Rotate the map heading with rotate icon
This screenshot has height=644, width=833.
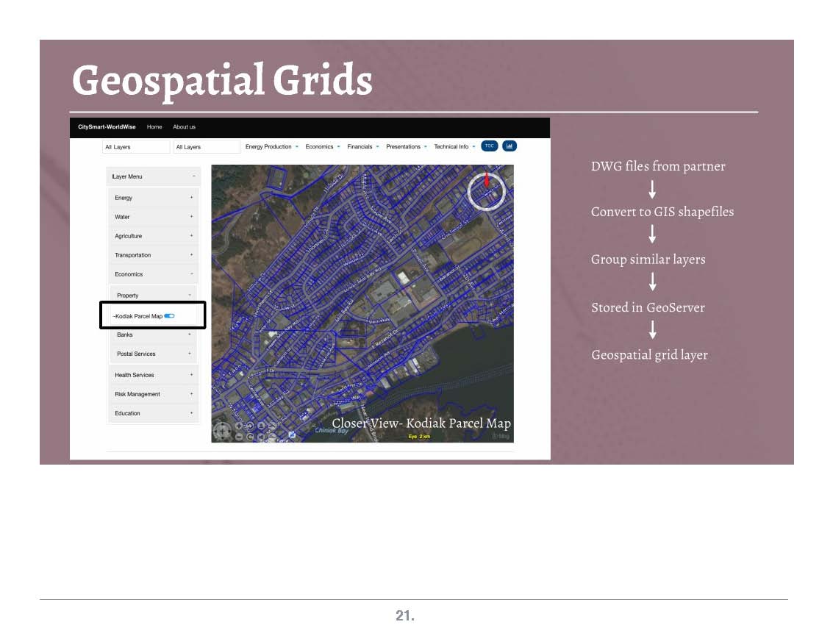[251, 426]
